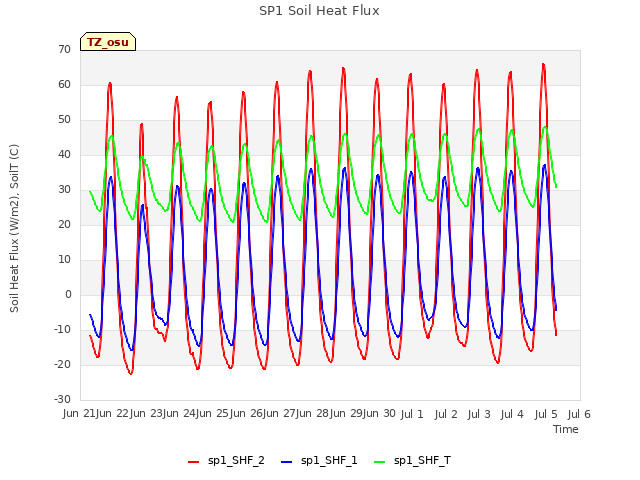The width and height of the screenshot is (640, 480).
Task: Click the Jul 4 x-axis date
Action: point(512,415)
